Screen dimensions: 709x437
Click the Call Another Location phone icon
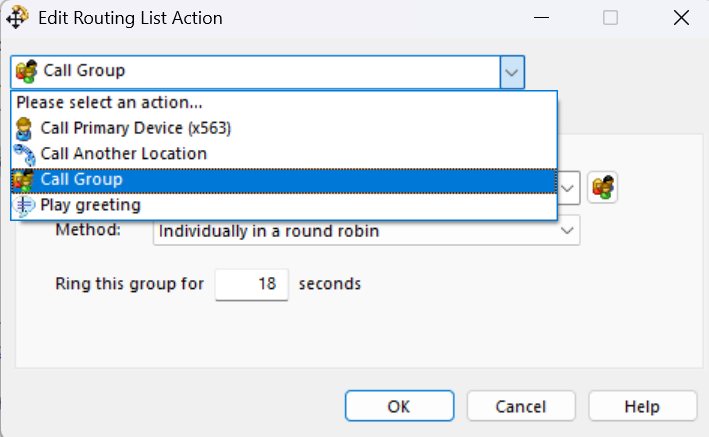pyautogui.click(x=25, y=154)
